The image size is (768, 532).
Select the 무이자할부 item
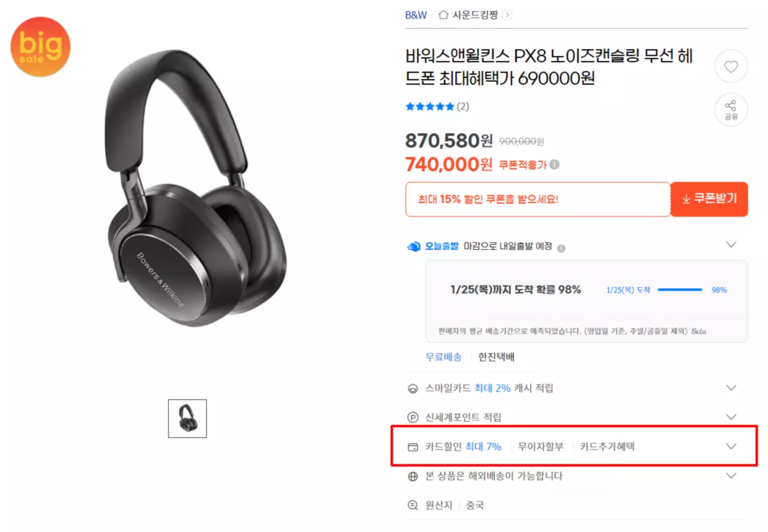click(541, 447)
